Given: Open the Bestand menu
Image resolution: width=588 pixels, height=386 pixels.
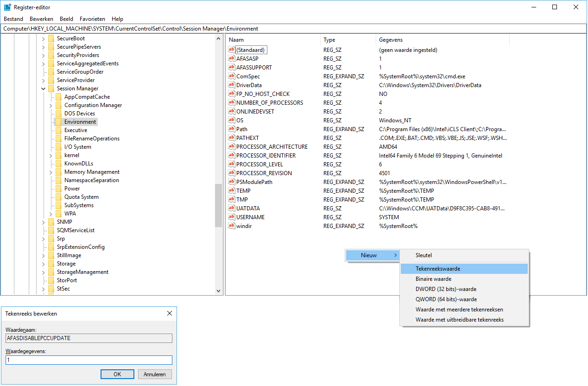Looking at the screenshot, I should [13, 19].
